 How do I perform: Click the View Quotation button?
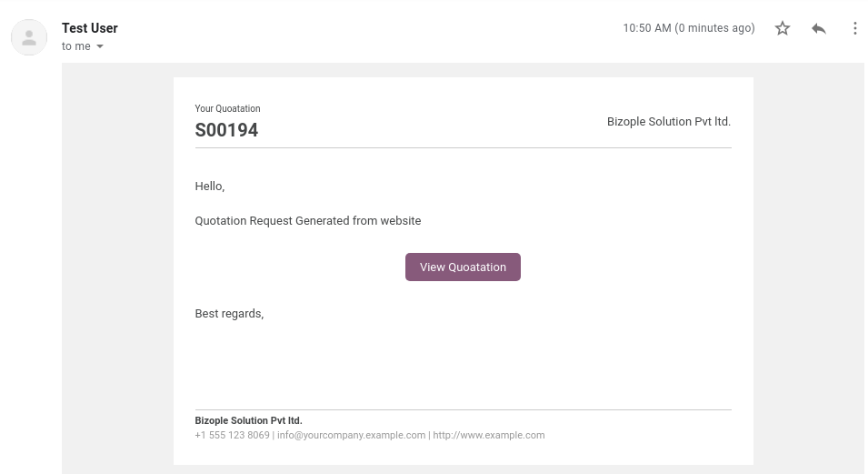point(463,267)
